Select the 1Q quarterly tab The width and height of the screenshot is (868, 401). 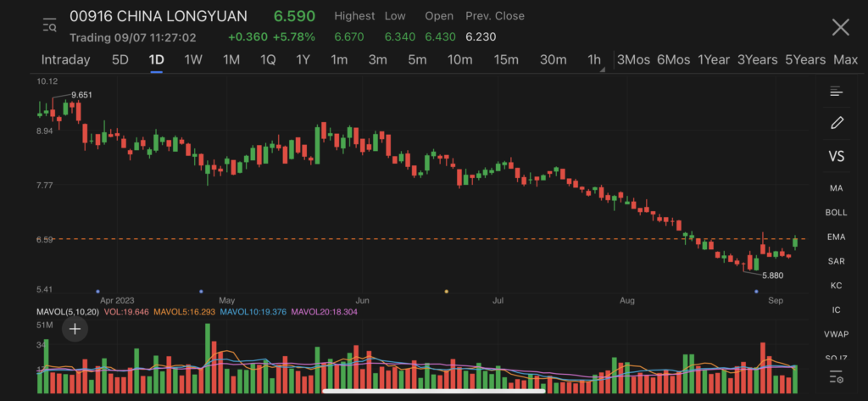268,60
